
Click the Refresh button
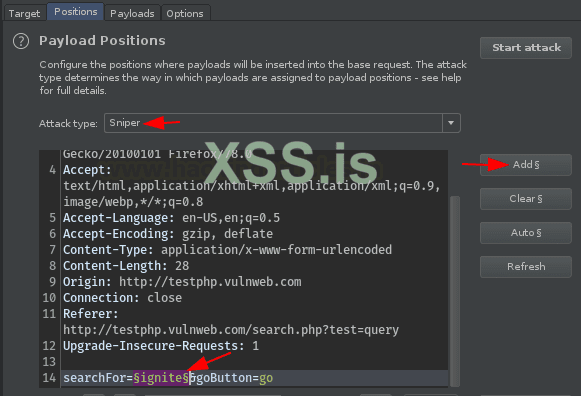[526, 267]
